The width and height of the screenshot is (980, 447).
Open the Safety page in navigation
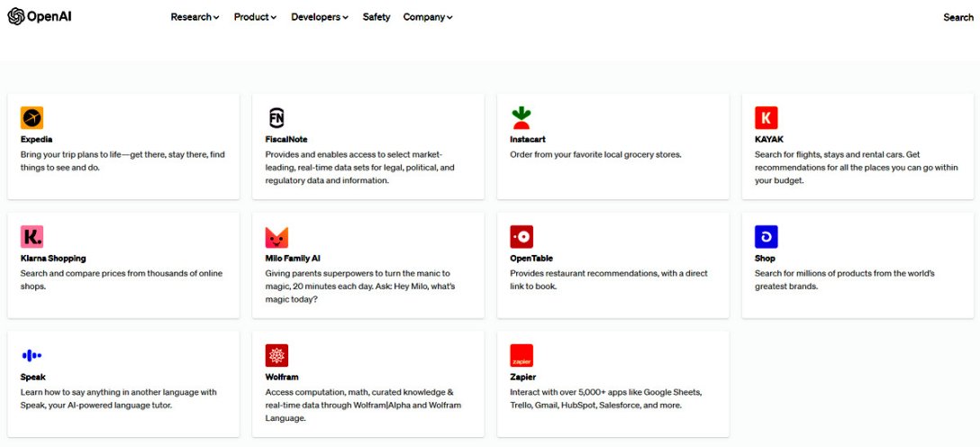[377, 17]
